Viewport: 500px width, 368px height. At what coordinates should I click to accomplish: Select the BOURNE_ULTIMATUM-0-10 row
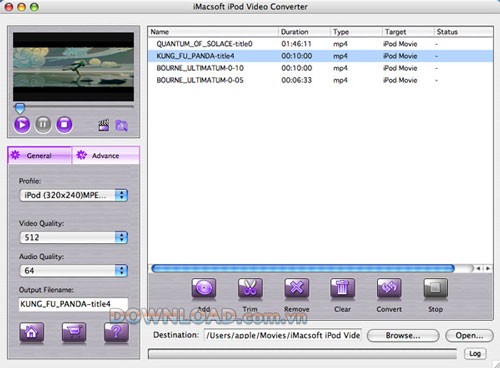click(x=320, y=68)
